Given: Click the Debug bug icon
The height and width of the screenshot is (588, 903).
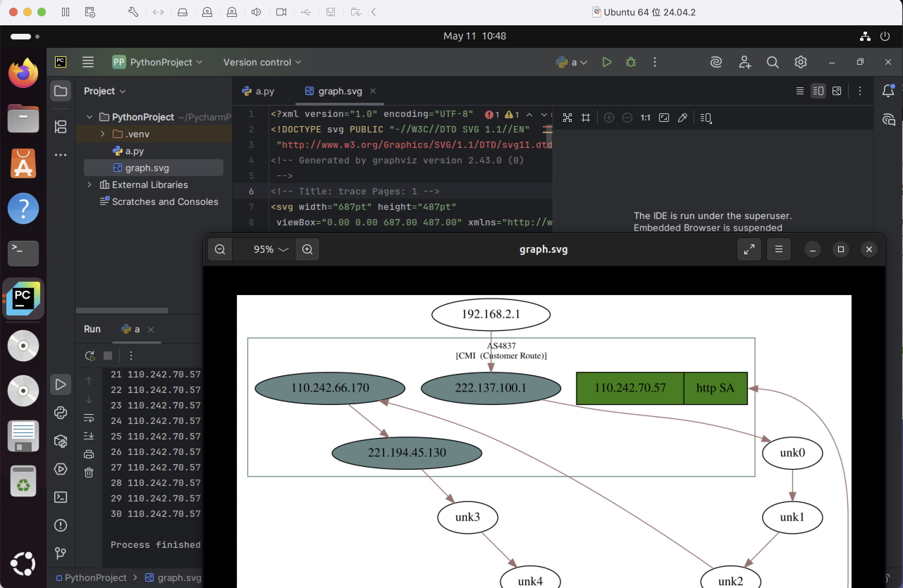Looking at the screenshot, I should point(631,62).
